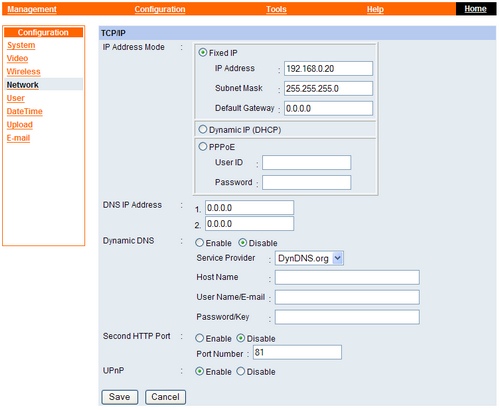Screen dimensions: 500x410
Task: Open the Service Provider dropdown
Action: [x=309, y=258]
